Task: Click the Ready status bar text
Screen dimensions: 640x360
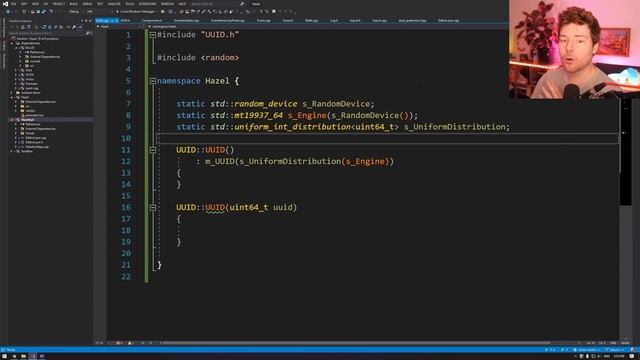Action: point(11,350)
